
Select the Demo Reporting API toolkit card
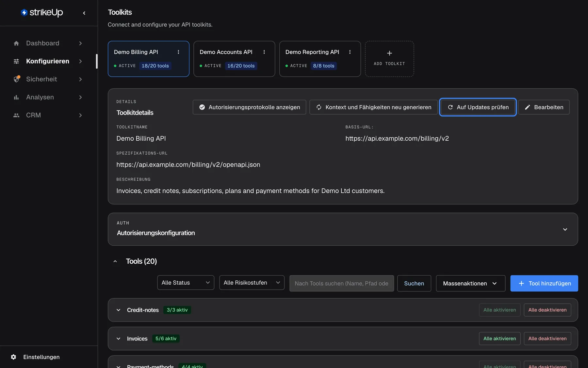click(320, 59)
